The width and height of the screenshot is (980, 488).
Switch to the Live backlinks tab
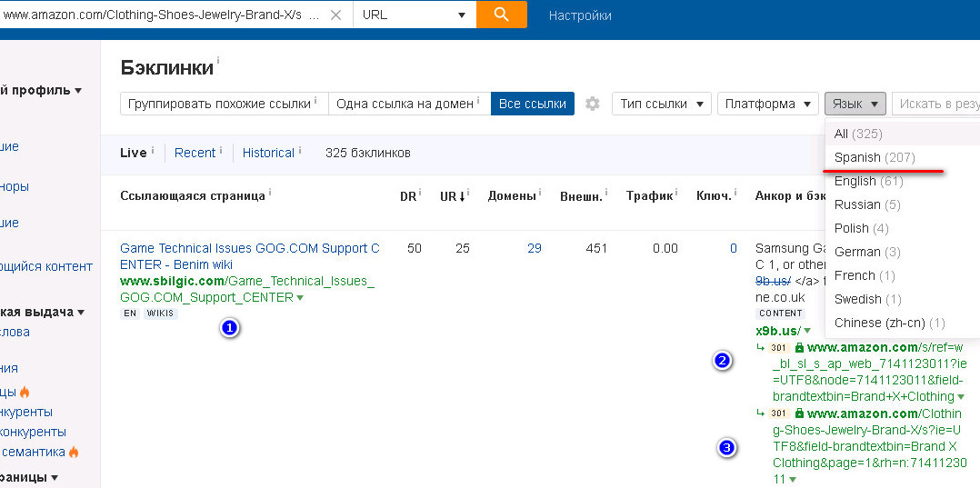point(133,153)
